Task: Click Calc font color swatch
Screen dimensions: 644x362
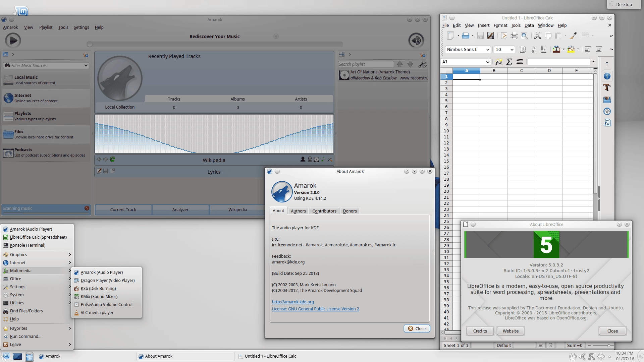Action: pos(556,50)
